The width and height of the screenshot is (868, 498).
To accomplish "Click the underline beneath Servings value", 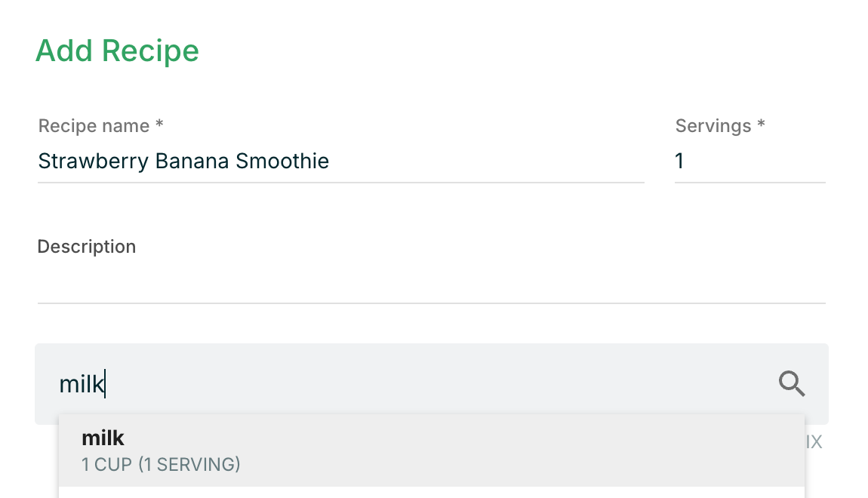I will point(749,183).
